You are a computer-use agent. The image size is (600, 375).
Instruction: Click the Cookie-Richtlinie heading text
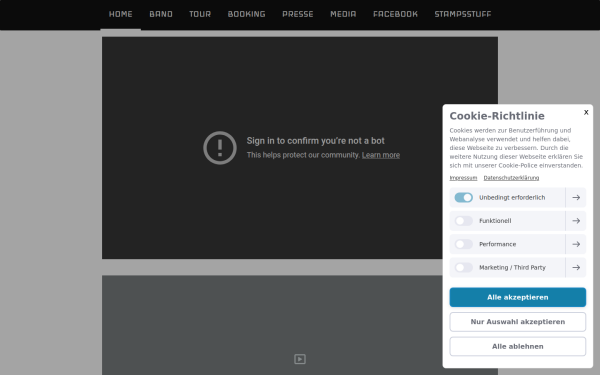click(x=497, y=116)
